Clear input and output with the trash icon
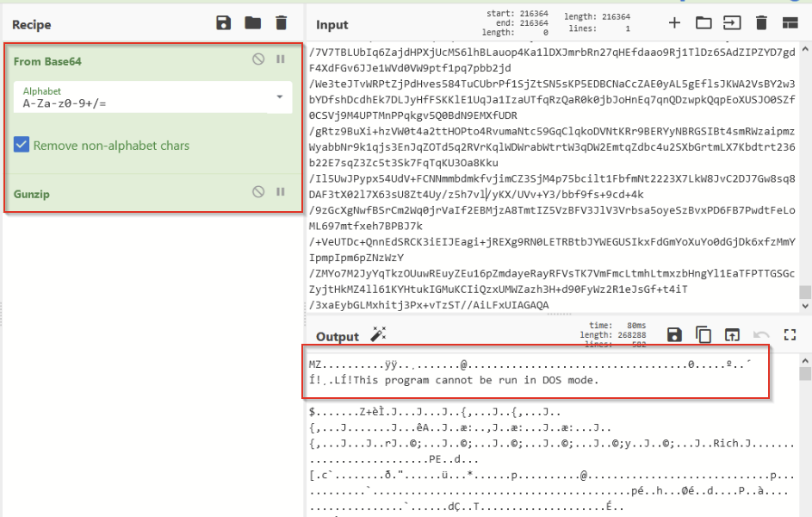This screenshot has height=517, width=812. (761, 22)
